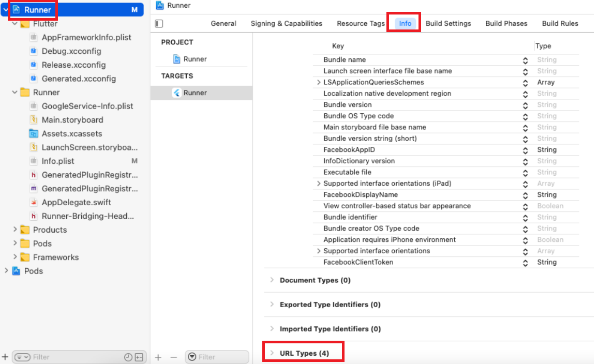Screen dimensions: 598x364
Task: Click the navigator Filter text field
Action: [79, 357]
